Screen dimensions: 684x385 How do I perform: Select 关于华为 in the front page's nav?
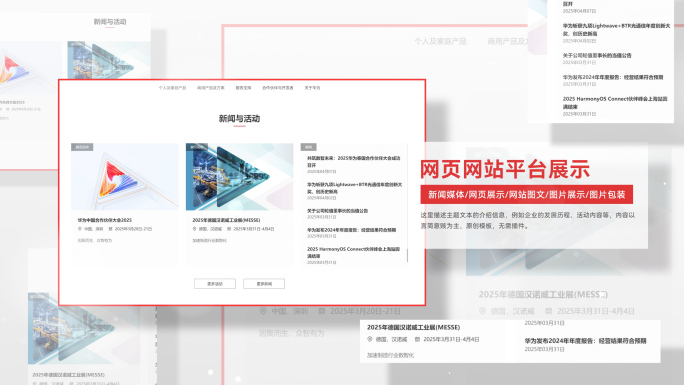tap(312, 88)
